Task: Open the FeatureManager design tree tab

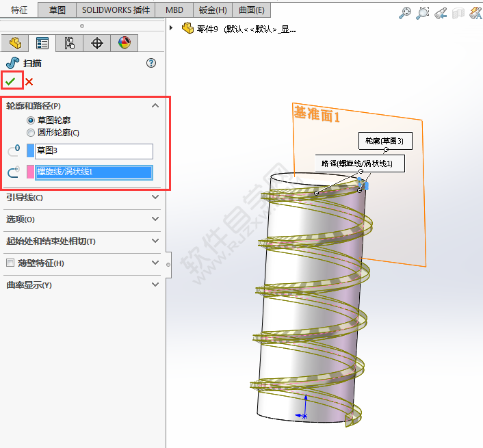Action: (x=15, y=43)
